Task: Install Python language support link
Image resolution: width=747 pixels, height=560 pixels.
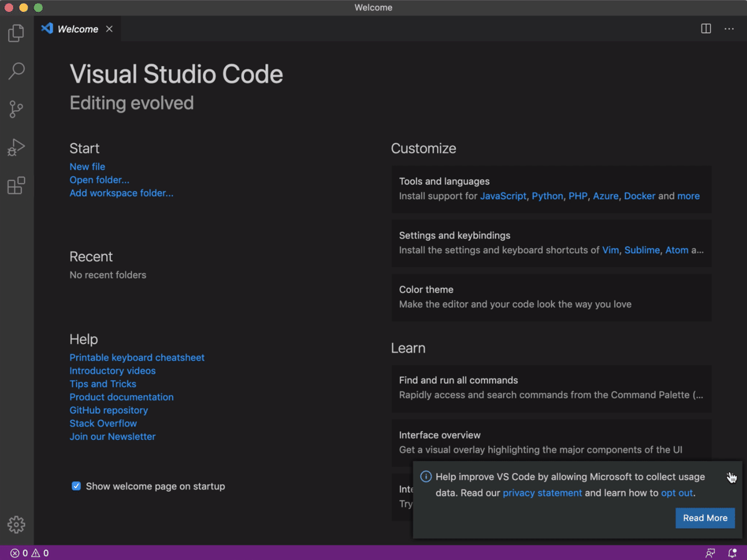Action: click(547, 196)
